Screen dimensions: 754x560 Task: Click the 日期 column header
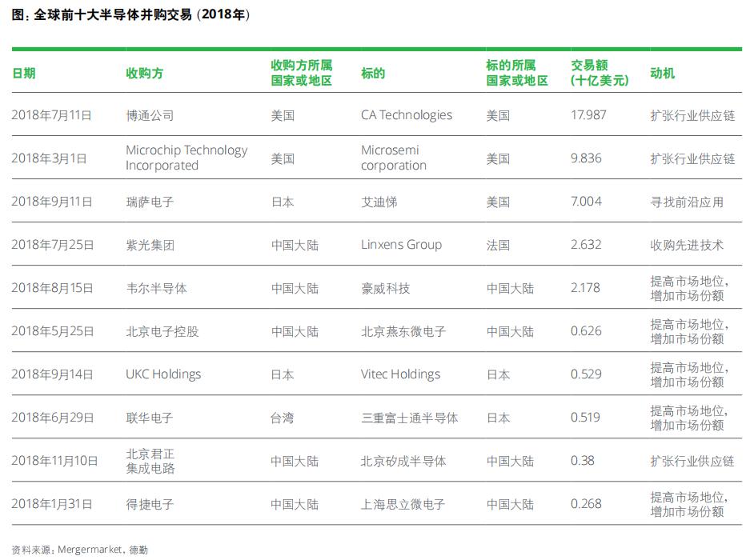coord(23,74)
